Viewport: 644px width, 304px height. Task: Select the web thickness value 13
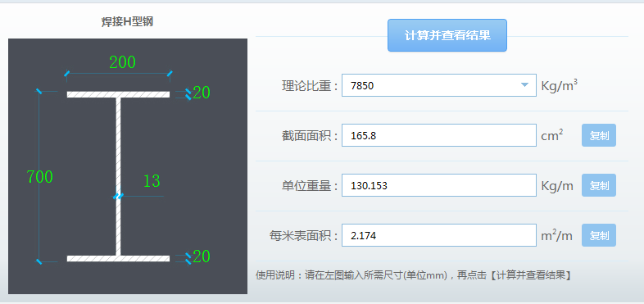click(x=152, y=181)
